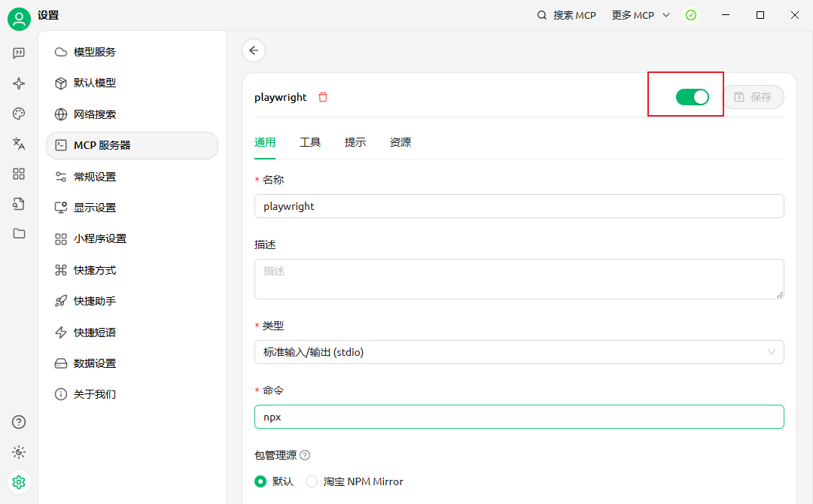
Task: Switch to the 工具 tab
Action: (310, 142)
